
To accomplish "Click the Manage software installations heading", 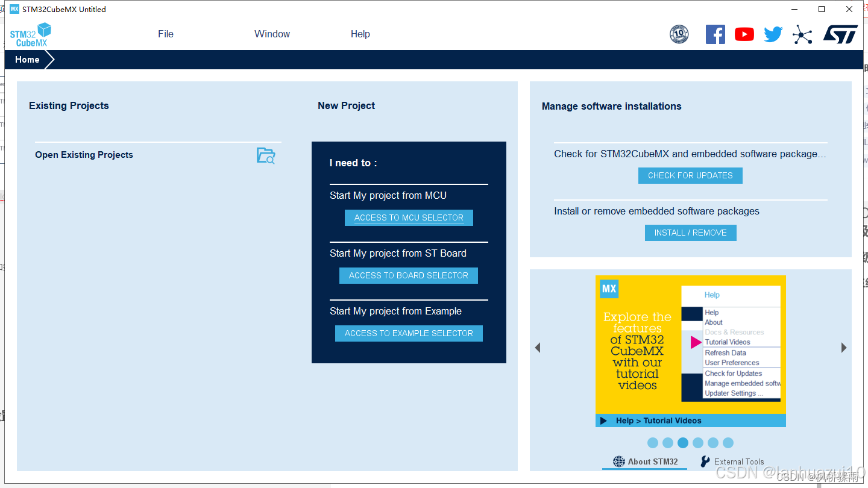I will click(611, 106).
